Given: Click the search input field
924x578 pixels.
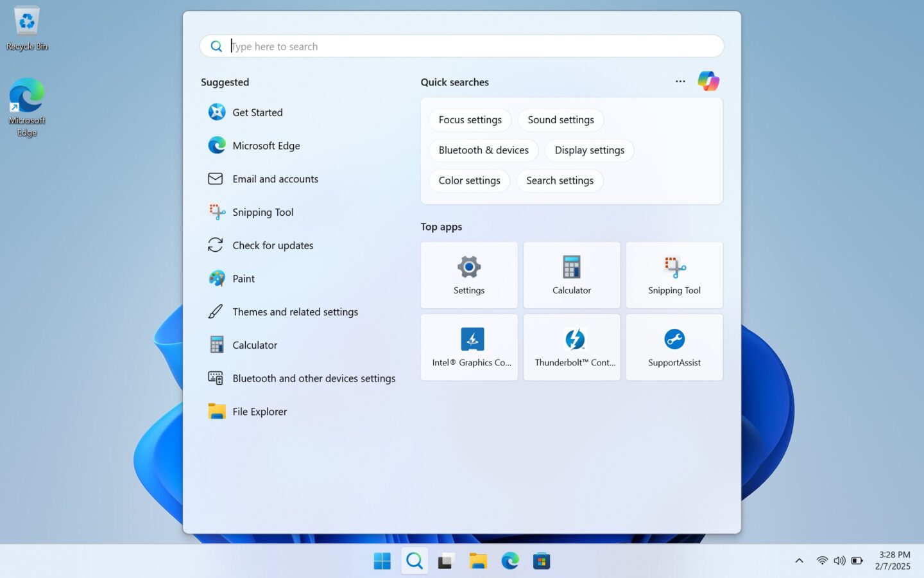Looking at the screenshot, I should pos(461,46).
